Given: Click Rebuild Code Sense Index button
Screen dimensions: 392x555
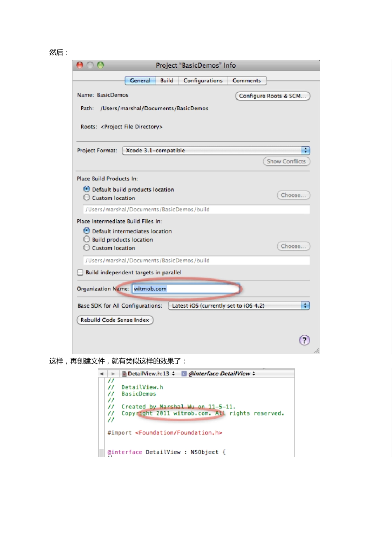Looking at the screenshot, I should (x=115, y=320).
